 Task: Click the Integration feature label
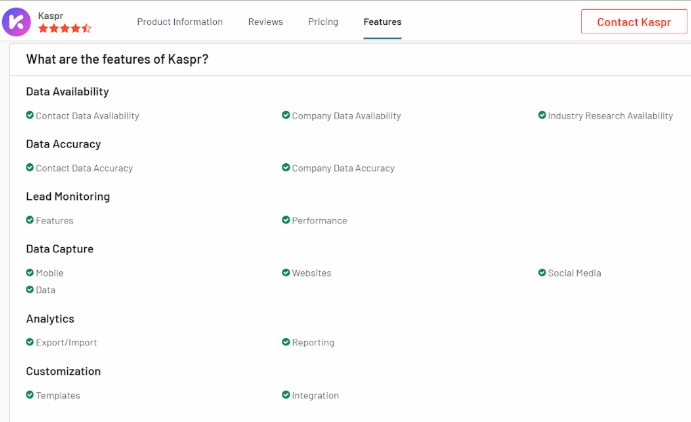click(315, 395)
